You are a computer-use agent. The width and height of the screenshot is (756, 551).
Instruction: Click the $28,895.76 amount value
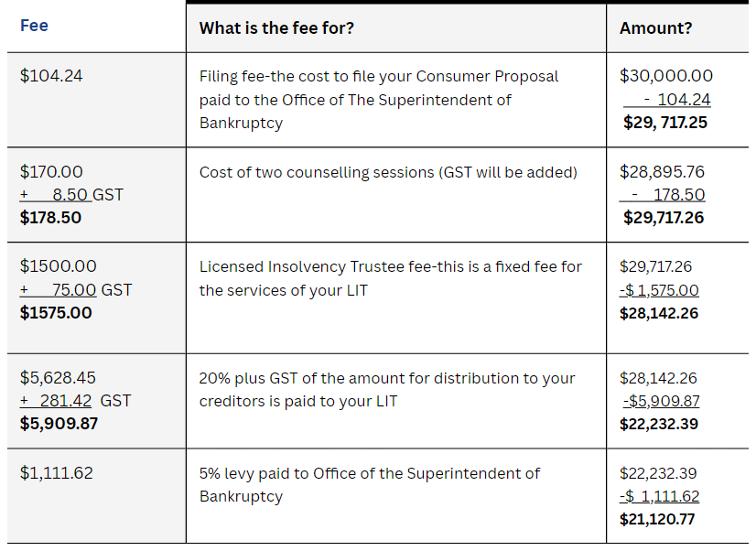coord(662,171)
